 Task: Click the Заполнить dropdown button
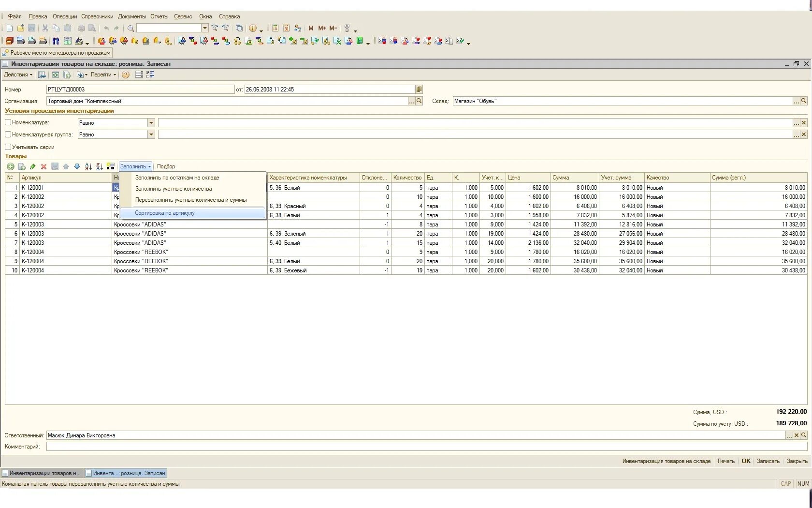[x=135, y=166]
